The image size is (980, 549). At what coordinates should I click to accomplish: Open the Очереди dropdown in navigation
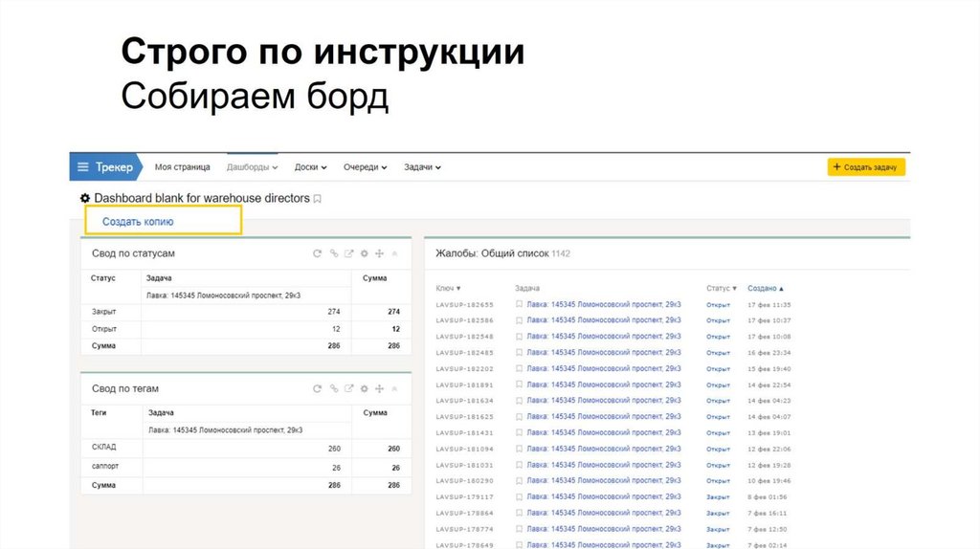[x=365, y=166]
